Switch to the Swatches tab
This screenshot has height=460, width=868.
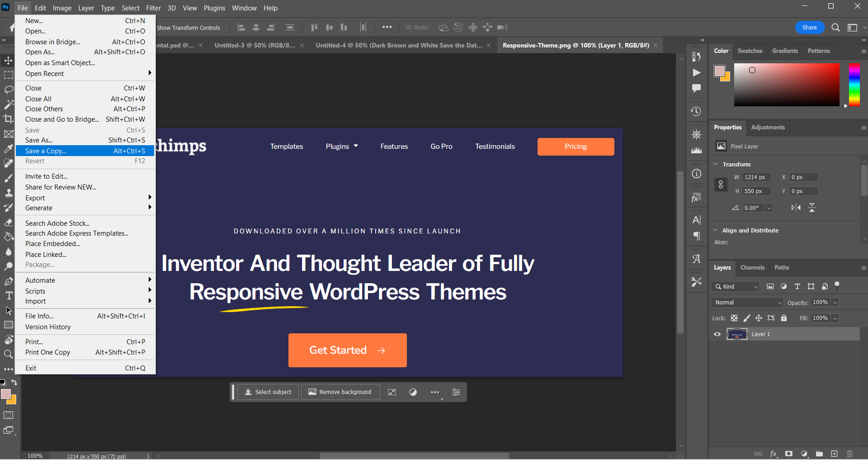click(750, 51)
